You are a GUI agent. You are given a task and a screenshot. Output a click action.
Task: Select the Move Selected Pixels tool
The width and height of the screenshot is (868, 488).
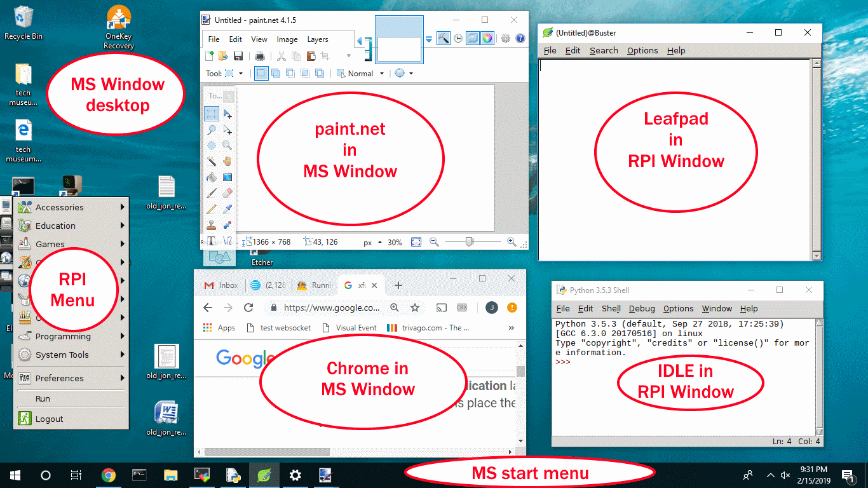pyautogui.click(x=227, y=114)
